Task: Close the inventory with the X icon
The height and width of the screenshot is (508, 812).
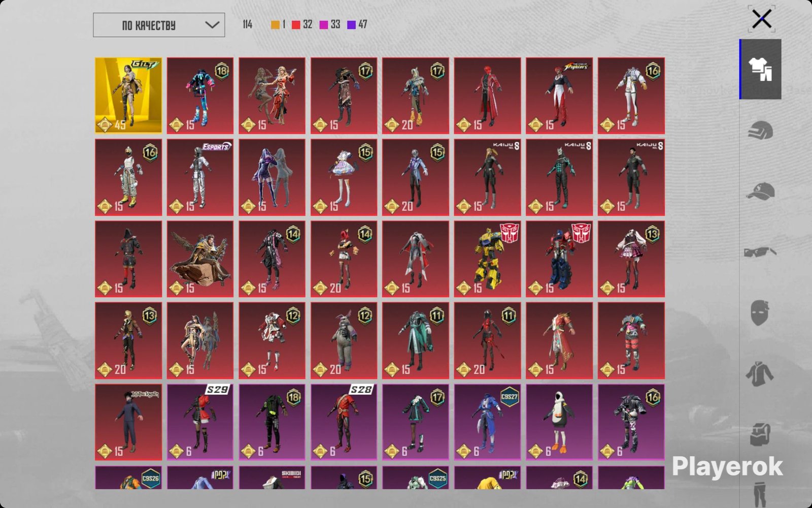Action: click(x=762, y=19)
